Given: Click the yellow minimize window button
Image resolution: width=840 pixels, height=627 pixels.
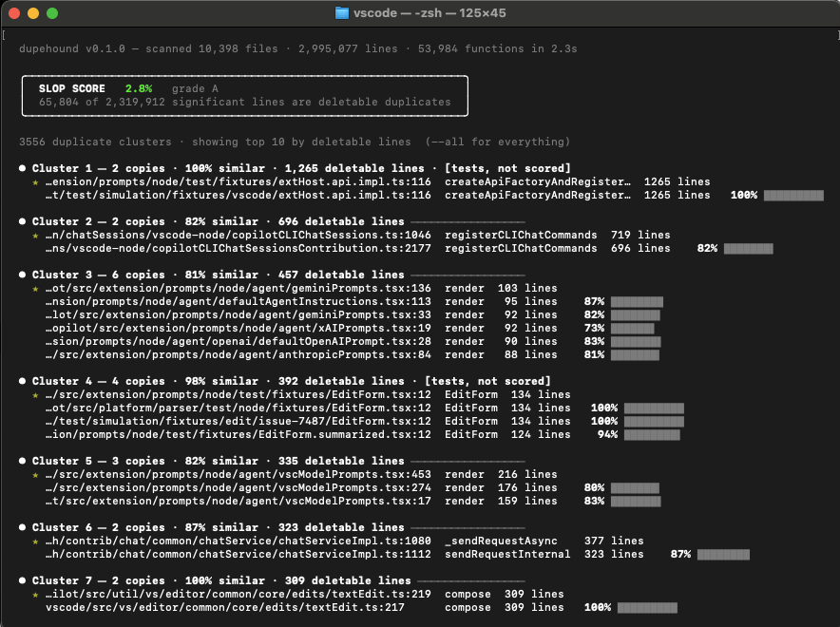Looking at the screenshot, I should click(x=33, y=13).
